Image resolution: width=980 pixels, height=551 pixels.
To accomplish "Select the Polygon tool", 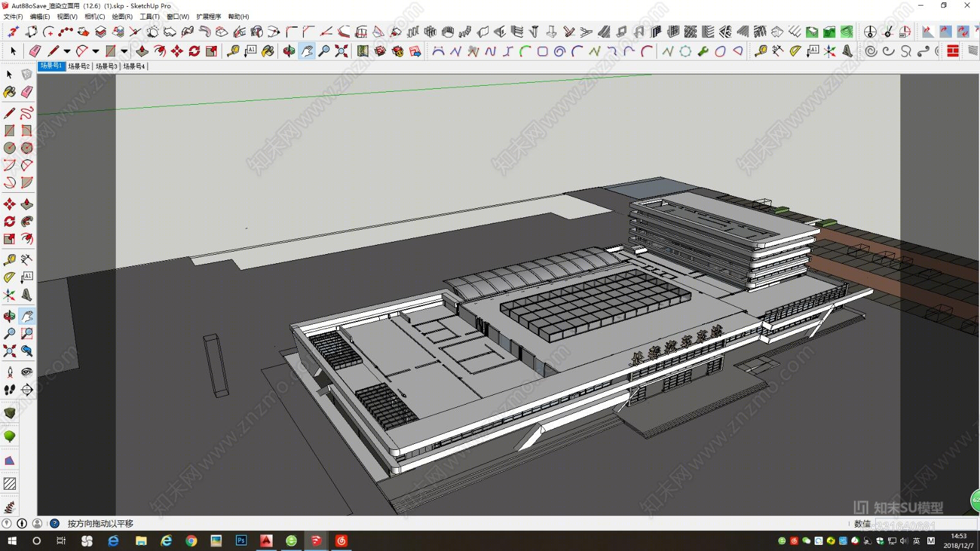I will (x=26, y=148).
